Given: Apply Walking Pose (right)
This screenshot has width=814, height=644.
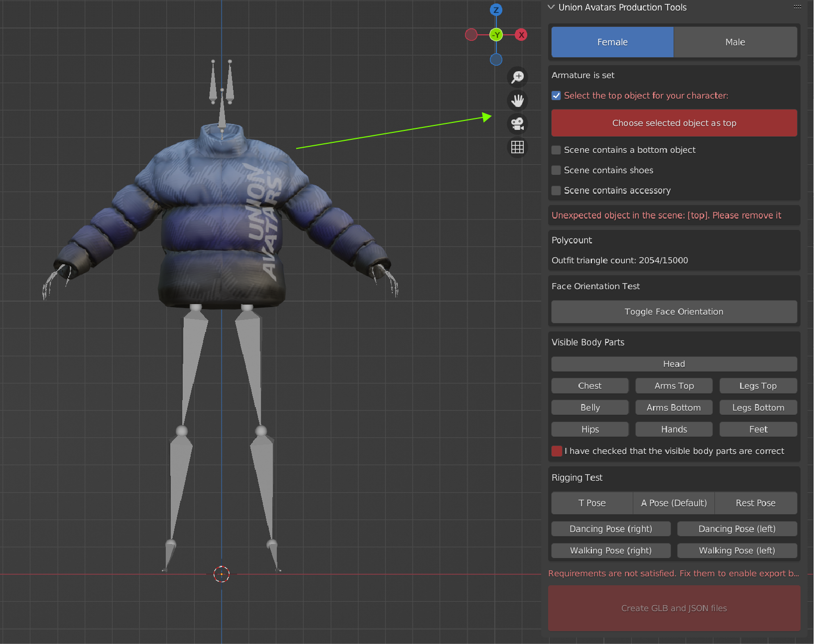Looking at the screenshot, I should coord(611,550).
